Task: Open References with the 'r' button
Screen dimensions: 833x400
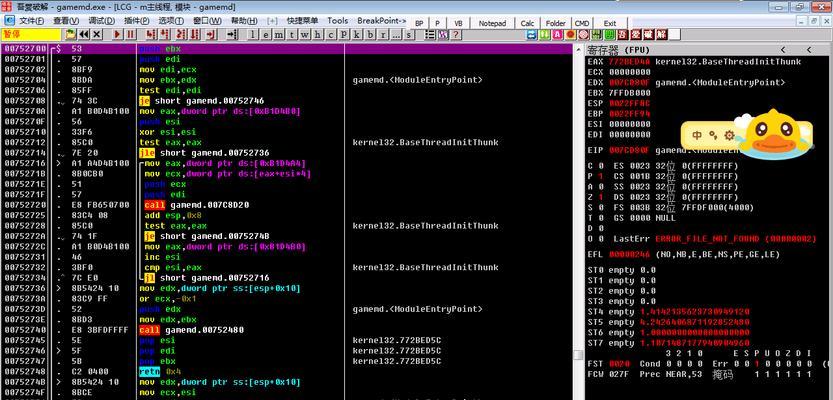Action: tap(382, 35)
